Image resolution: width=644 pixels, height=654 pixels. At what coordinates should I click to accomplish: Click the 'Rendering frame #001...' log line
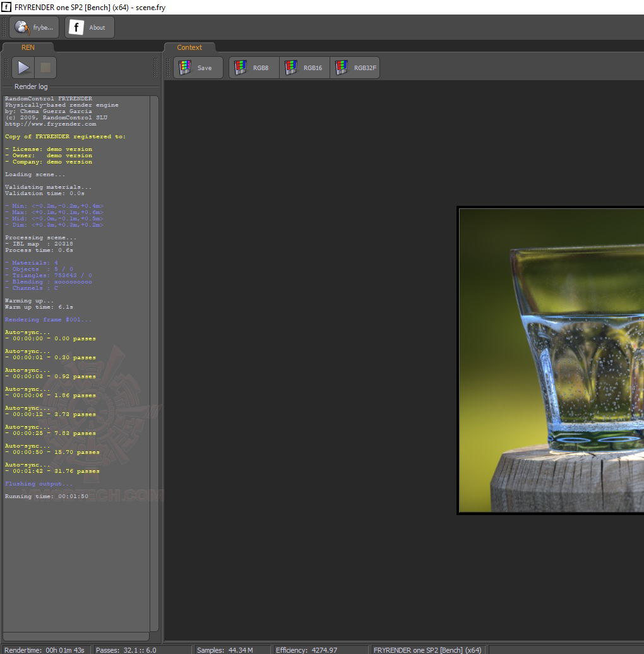tap(48, 319)
